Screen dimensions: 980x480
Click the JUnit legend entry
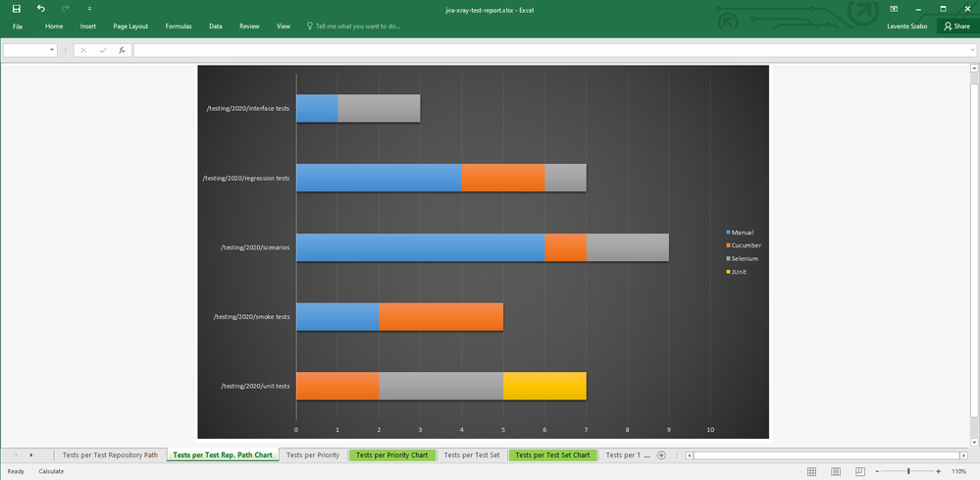(737, 272)
